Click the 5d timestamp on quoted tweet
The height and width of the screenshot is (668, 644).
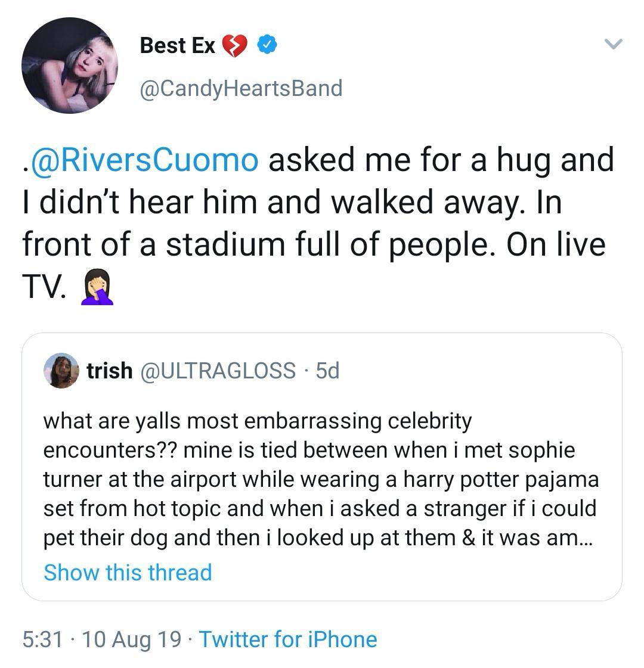[327, 371]
